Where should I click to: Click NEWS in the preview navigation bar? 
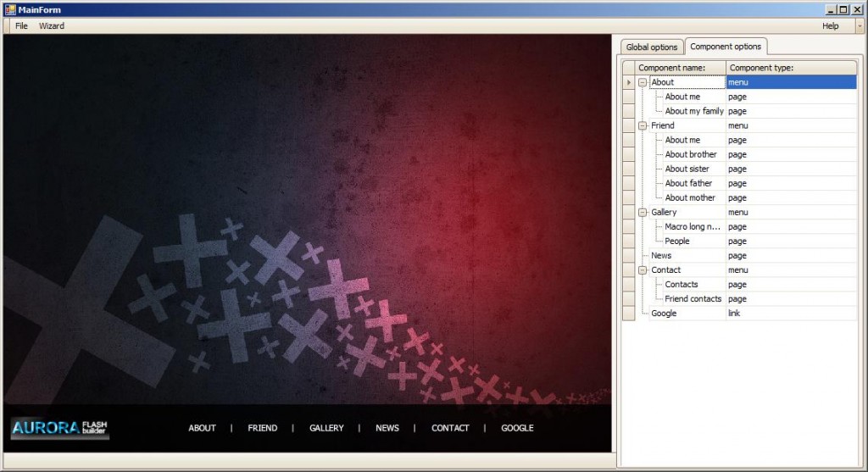click(387, 428)
